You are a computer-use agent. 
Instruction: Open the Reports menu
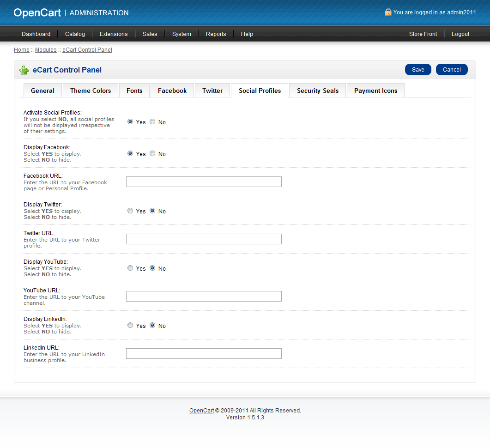click(x=216, y=34)
